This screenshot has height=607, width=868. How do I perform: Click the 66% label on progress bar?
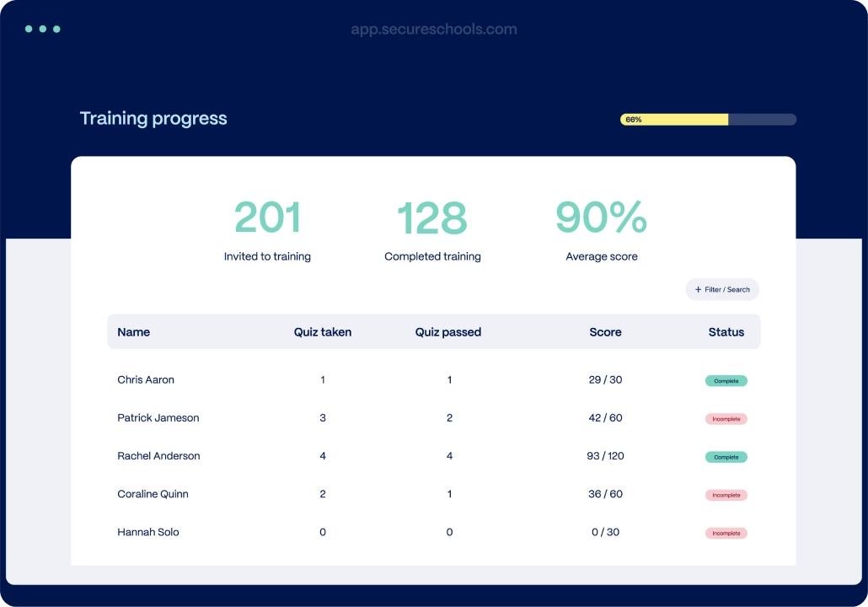click(x=633, y=120)
